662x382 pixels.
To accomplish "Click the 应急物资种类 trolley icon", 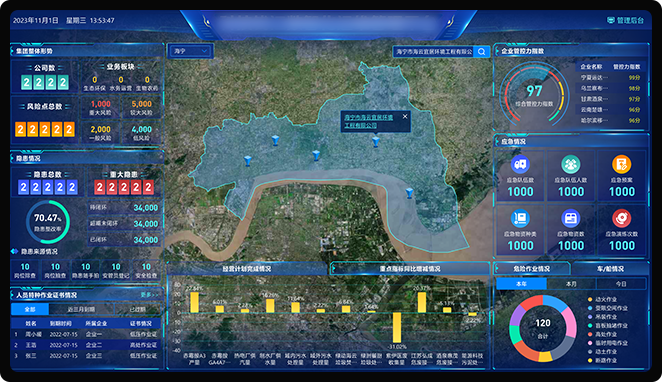I will click(520, 218).
